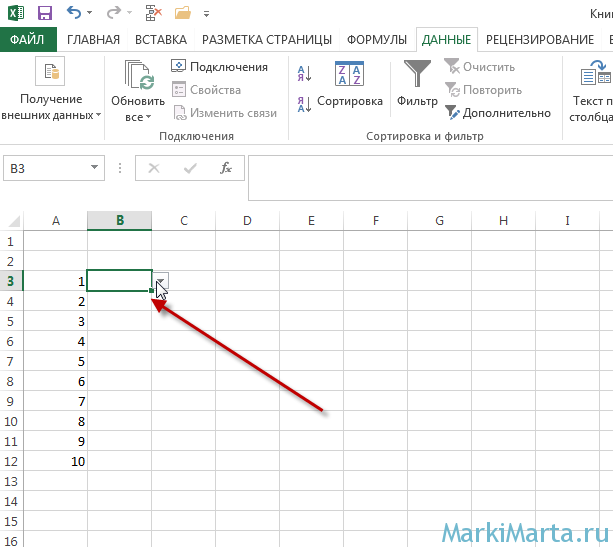Click the Свойства button

tap(206, 90)
